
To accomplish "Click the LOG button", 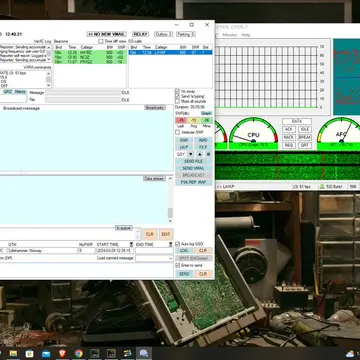I will (184, 251).
